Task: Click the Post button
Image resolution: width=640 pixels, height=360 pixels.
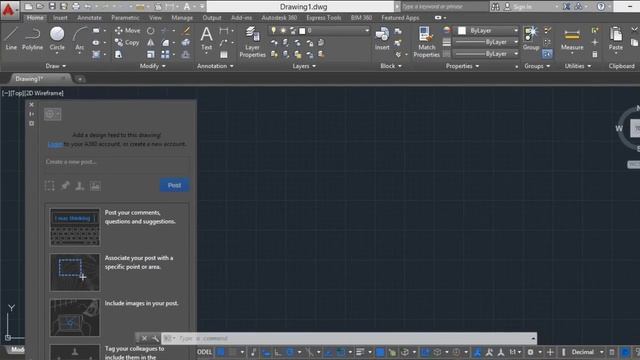Action: pos(174,186)
